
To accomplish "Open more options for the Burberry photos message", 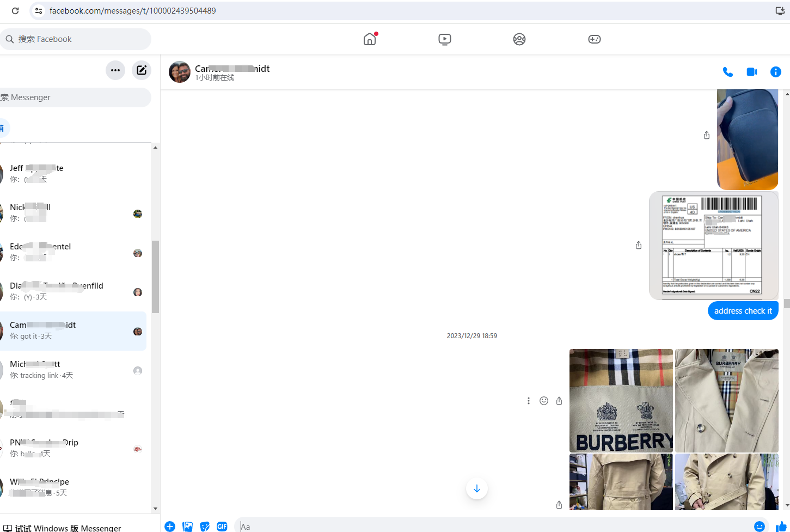I will click(528, 401).
